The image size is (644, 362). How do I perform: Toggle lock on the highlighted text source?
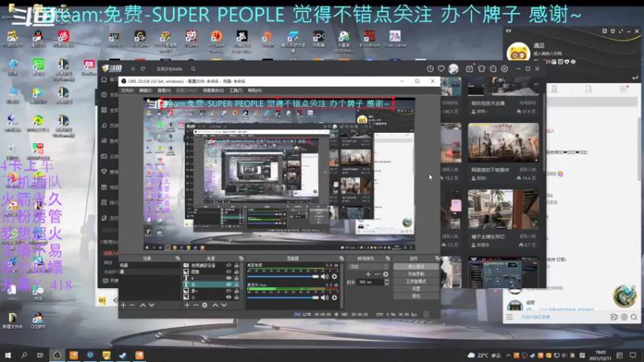click(236, 285)
